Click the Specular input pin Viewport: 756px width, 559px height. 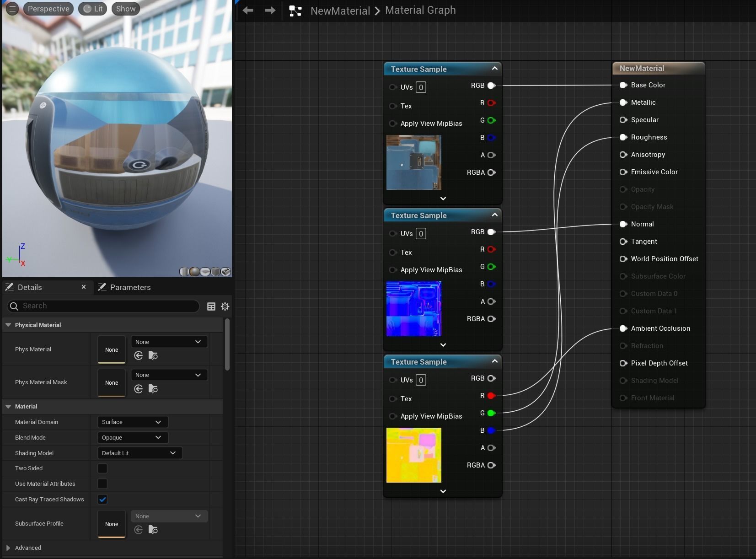point(623,120)
